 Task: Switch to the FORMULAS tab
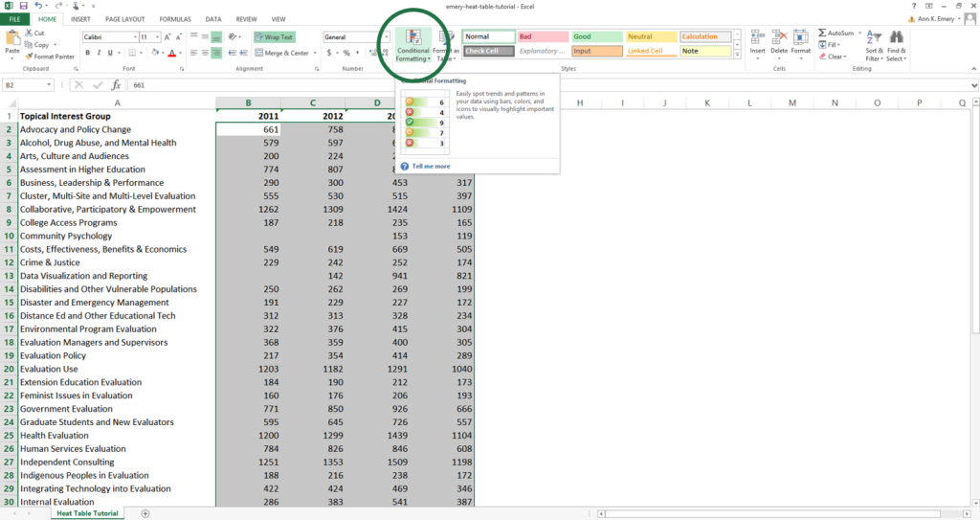tap(175, 19)
